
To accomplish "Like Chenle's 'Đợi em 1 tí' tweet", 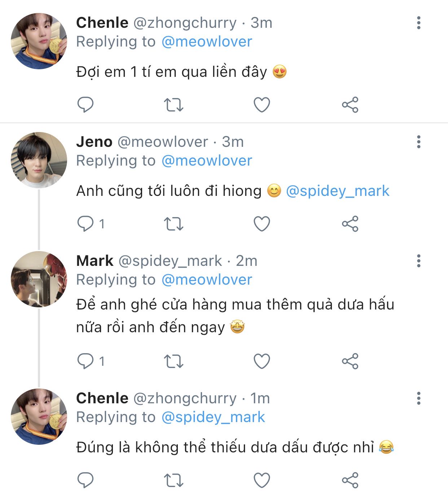I will [x=262, y=105].
